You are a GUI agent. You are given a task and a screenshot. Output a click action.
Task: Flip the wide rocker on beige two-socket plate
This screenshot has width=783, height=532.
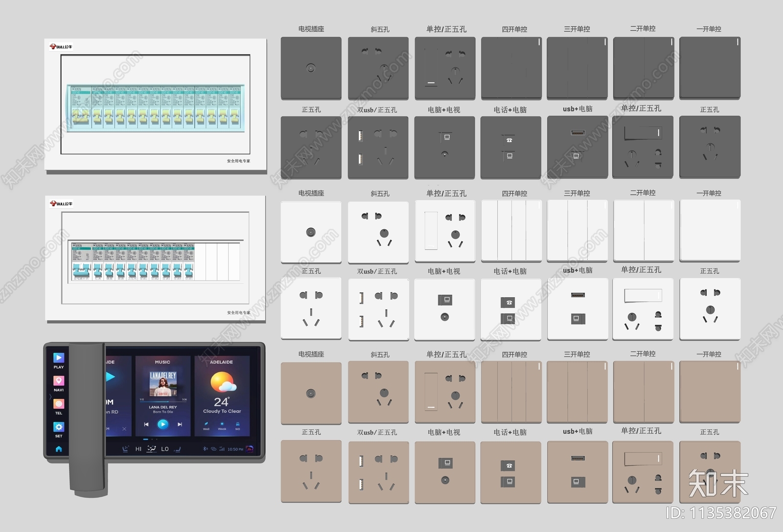click(x=643, y=458)
